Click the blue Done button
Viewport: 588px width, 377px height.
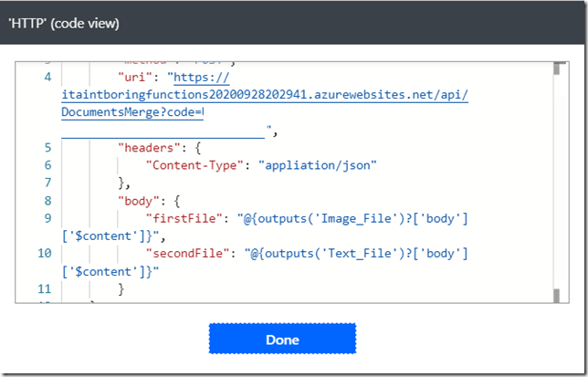pyautogui.click(x=281, y=340)
